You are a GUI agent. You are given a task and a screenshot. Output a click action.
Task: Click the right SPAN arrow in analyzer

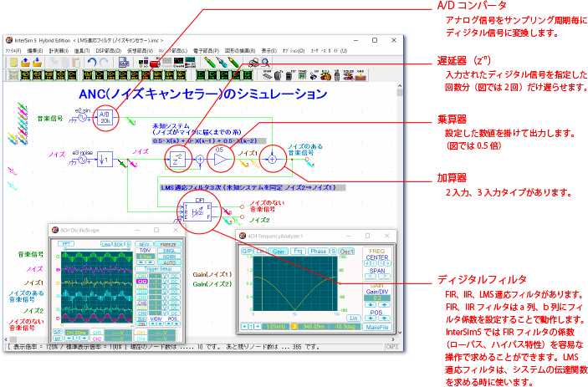click(384, 277)
